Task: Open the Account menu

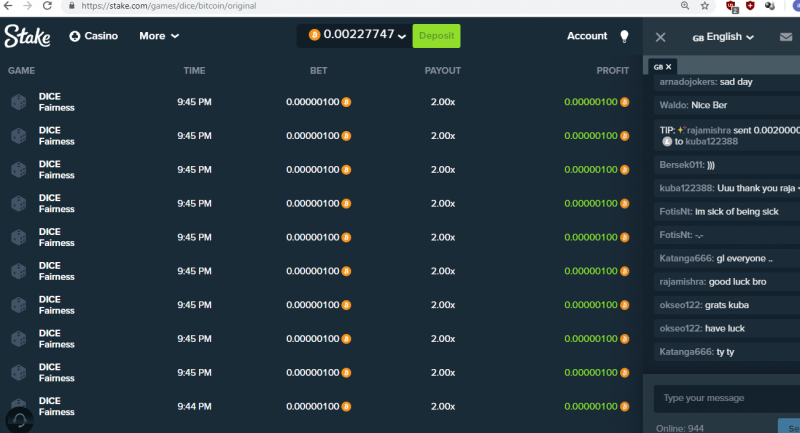Action: tap(587, 36)
